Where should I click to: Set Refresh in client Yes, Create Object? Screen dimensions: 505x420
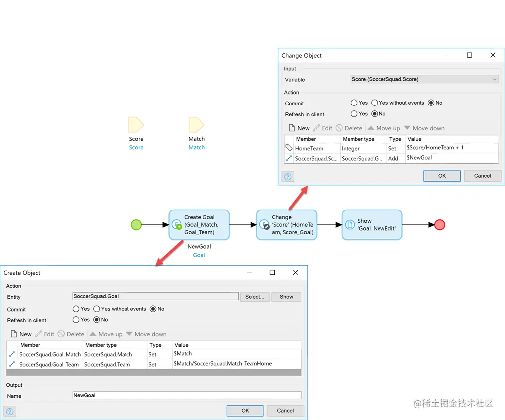point(76,320)
